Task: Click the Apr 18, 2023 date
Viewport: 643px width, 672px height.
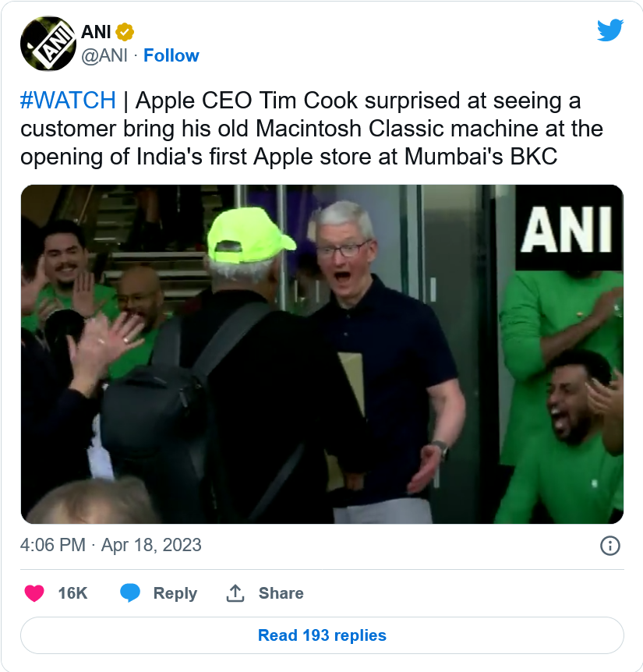Action: coord(151,545)
